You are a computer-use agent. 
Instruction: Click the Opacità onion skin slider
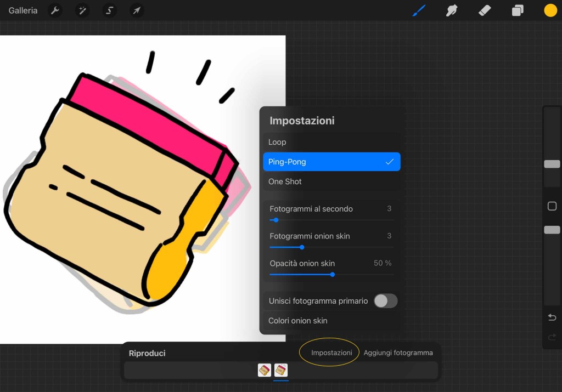point(333,274)
